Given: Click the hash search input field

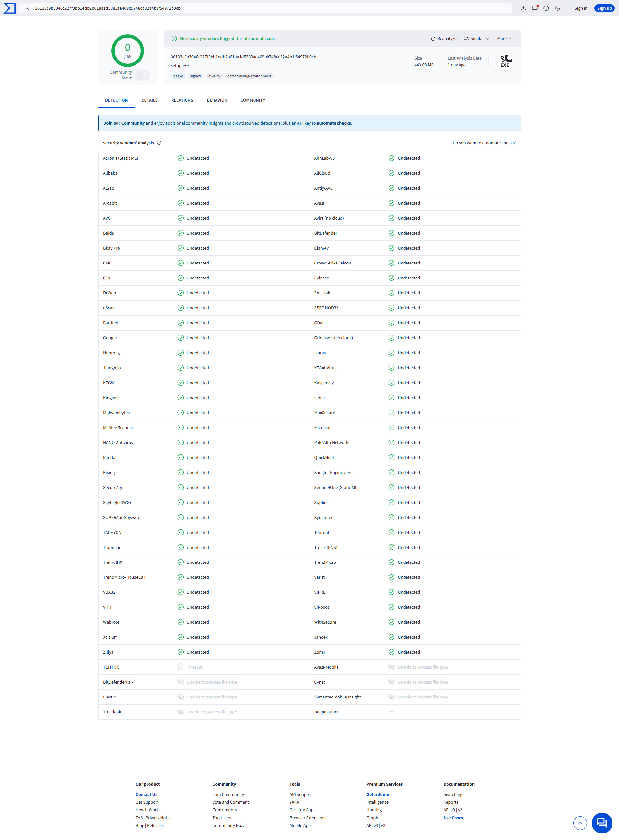Looking at the screenshot, I should coord(265,8).
